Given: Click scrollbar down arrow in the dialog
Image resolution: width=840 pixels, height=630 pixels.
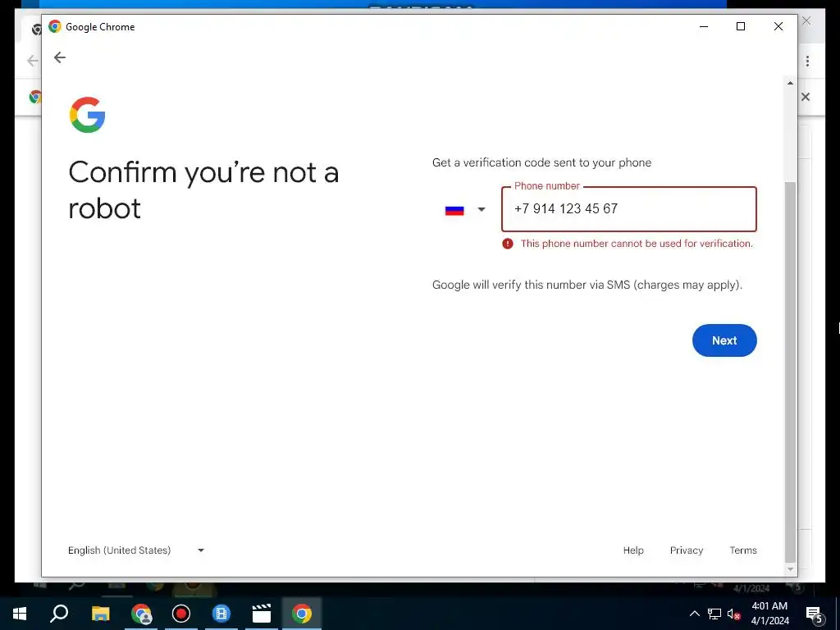Looking at the screenshot, I should (790, 569).
